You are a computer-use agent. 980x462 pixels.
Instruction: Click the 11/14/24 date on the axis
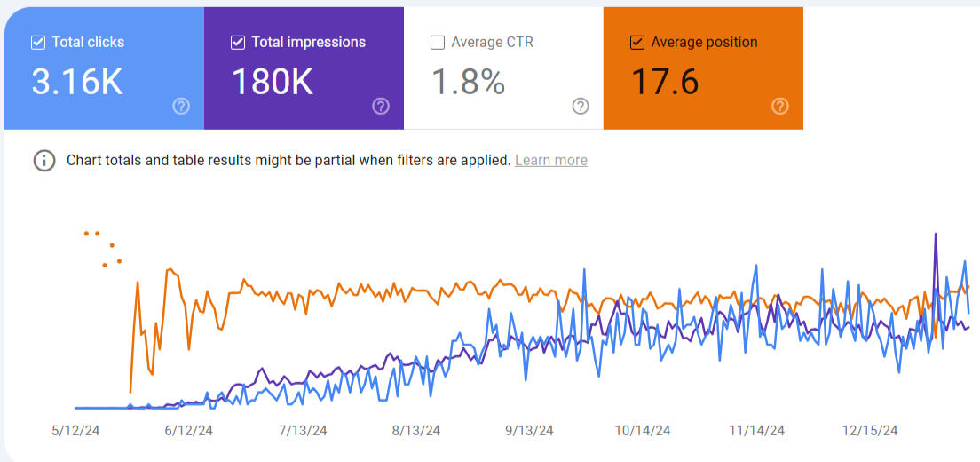click(756, 431)
